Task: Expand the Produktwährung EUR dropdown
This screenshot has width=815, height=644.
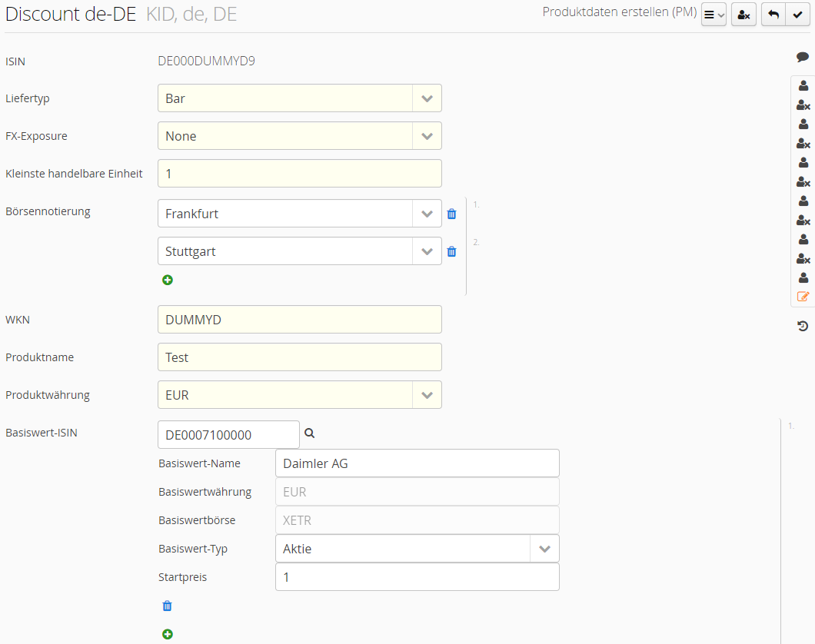Action: click(x=427, y=395)
